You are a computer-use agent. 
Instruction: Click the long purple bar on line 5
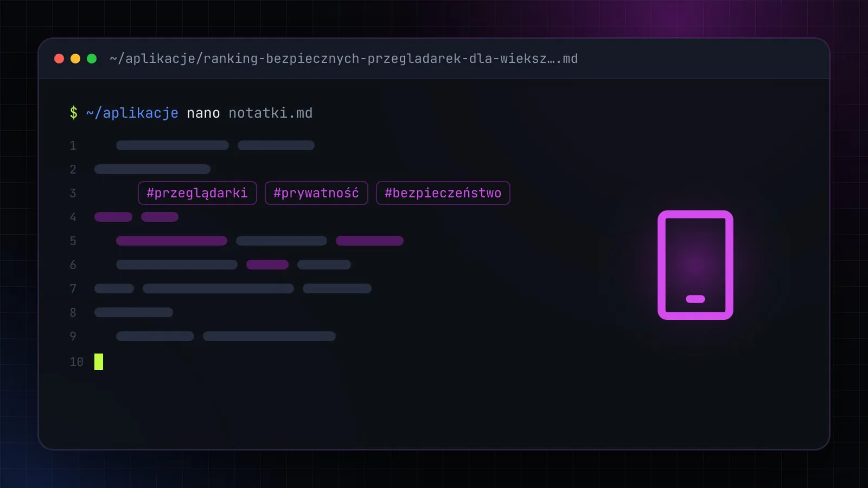(171, 241)
